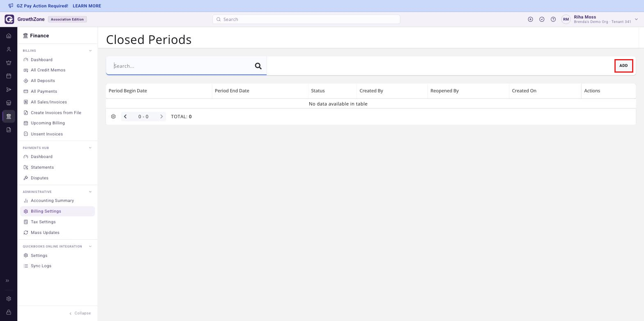
Task: Open the settings gear at rail bottom
Action: click(9, 299)
